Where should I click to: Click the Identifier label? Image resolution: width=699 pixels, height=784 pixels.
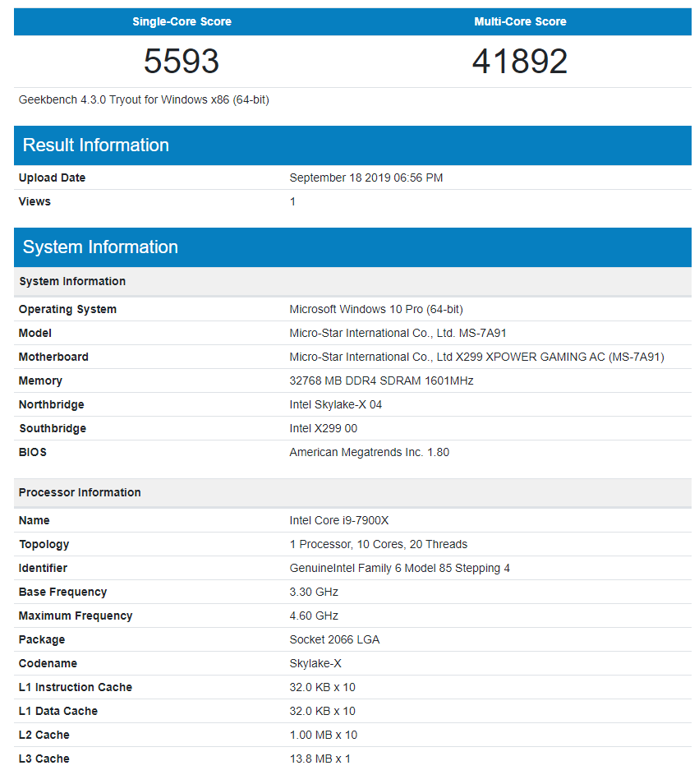(43, 568)
